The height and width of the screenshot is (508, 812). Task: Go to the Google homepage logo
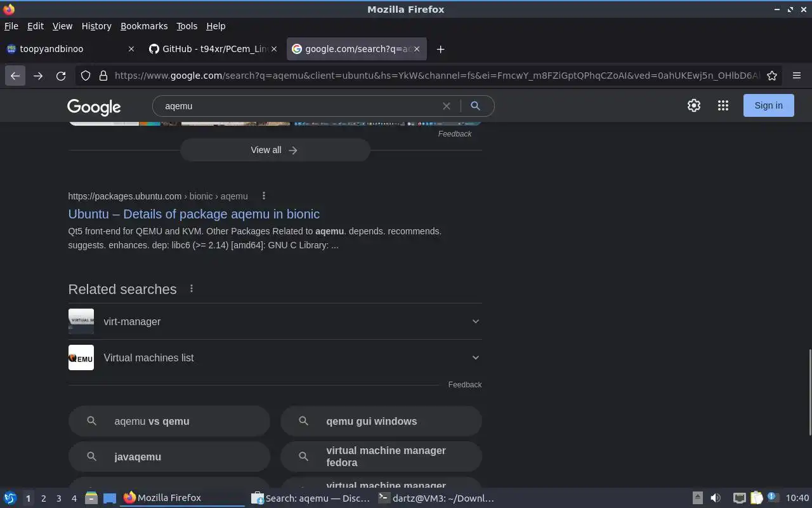(94, 107)
